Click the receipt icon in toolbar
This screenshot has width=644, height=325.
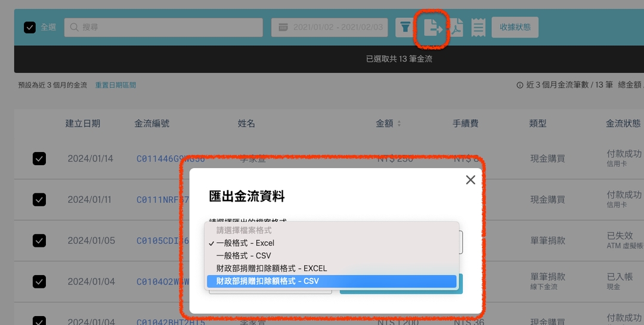478,27
